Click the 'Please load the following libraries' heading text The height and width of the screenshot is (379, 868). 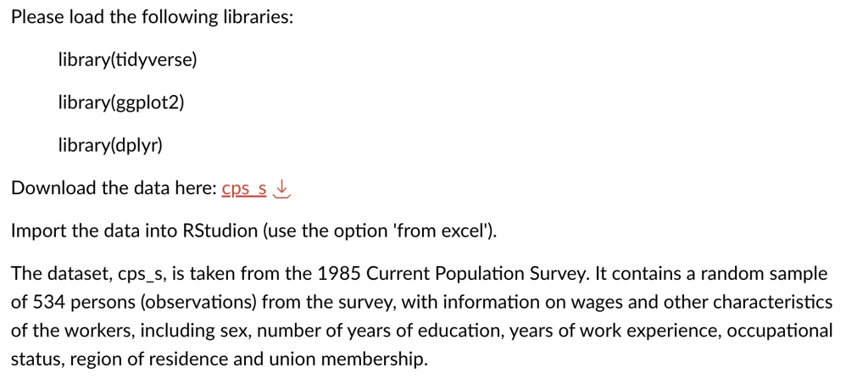152,17
